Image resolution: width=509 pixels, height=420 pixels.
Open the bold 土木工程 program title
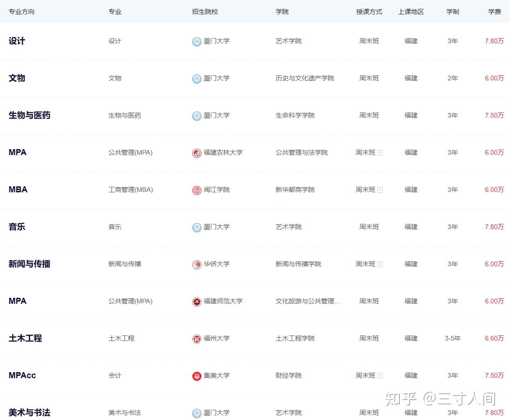(x=26, y=338)
